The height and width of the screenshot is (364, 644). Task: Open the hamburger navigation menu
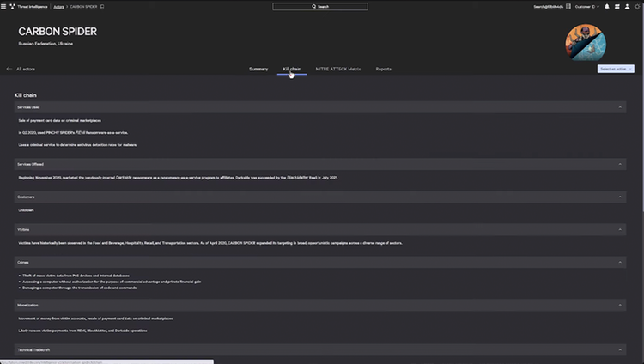pos(3,7)
